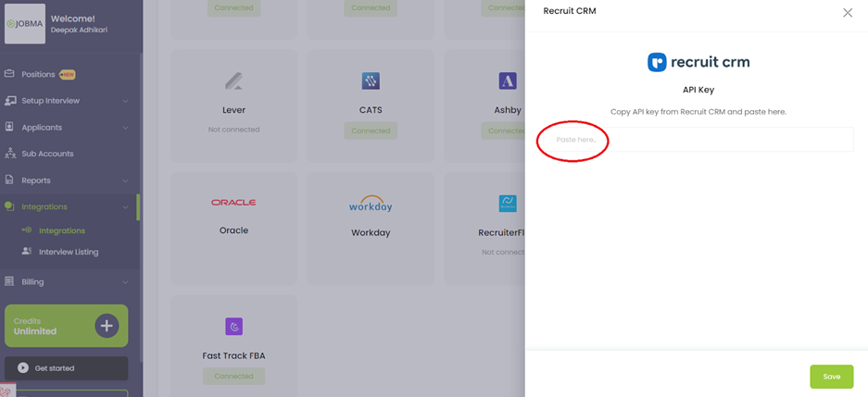The width and height of the screenshot is (868, 397).
Task: Close the Recruit CRM panel
Action: tap(848, 13)
